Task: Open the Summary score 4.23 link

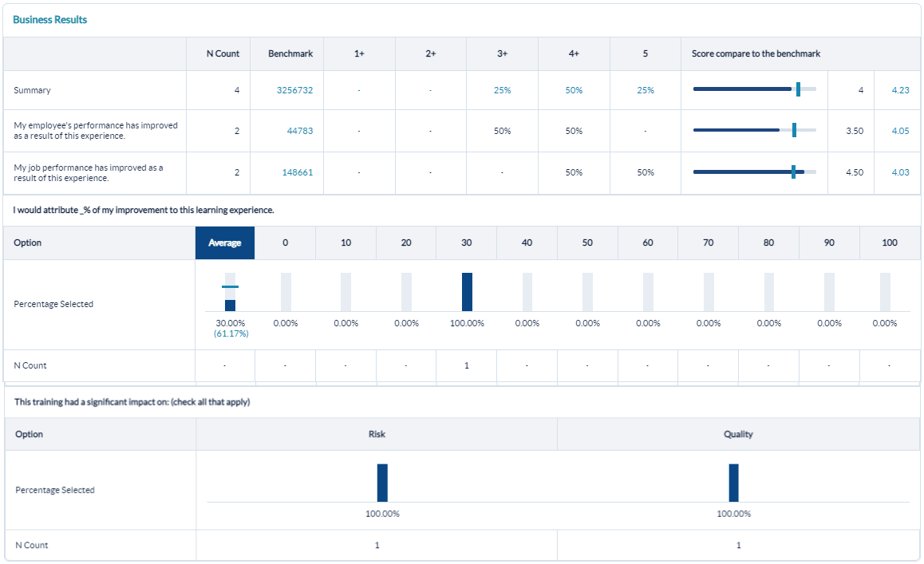Action: (899, 90)
